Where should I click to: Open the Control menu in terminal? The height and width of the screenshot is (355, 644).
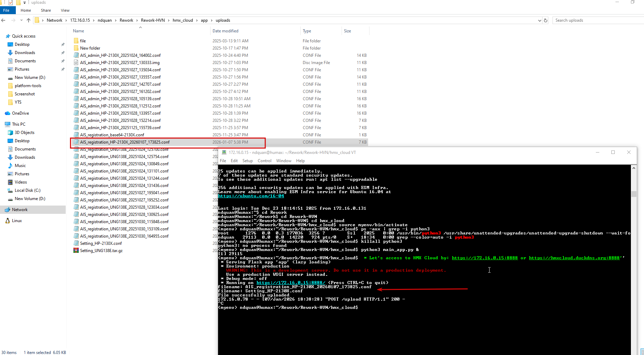tap(265, 161)
